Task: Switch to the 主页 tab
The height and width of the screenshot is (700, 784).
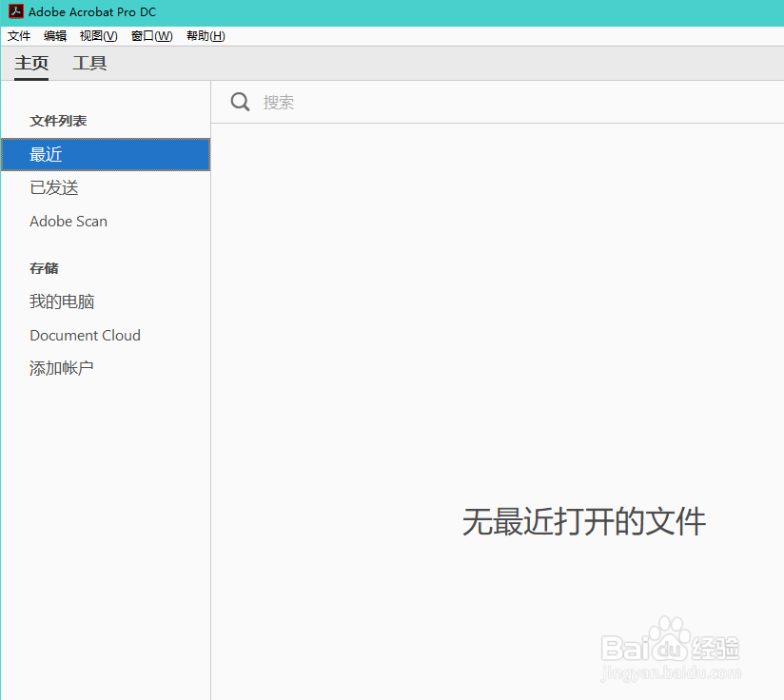Action: (x=31, y=64)
